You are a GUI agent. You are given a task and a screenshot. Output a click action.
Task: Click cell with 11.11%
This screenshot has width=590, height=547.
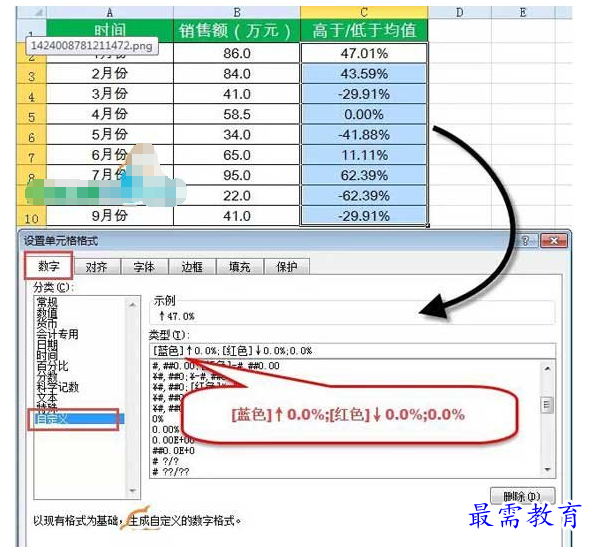click(364, 155)
